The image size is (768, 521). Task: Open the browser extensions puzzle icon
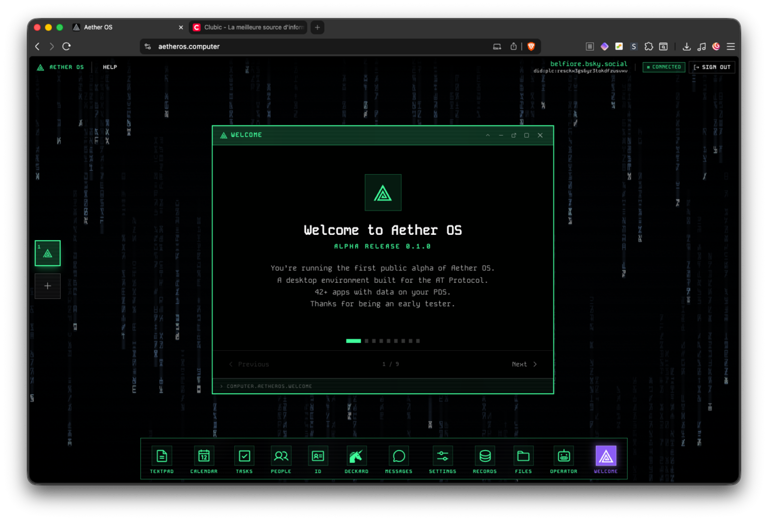click(x=648, y=47)
